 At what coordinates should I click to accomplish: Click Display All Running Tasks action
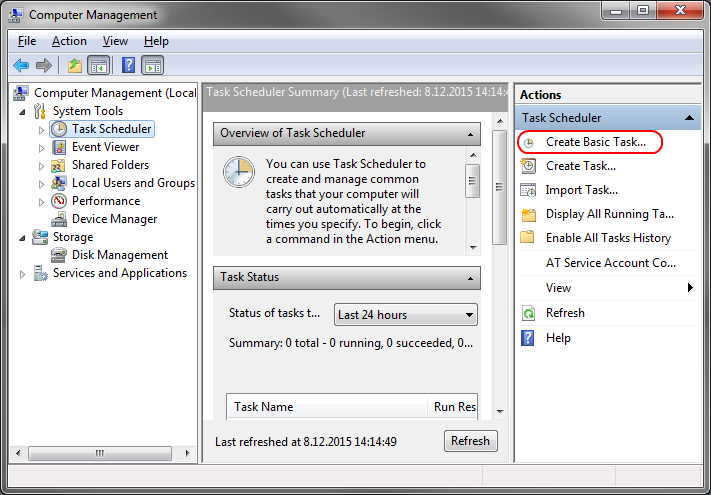point(609,214)
